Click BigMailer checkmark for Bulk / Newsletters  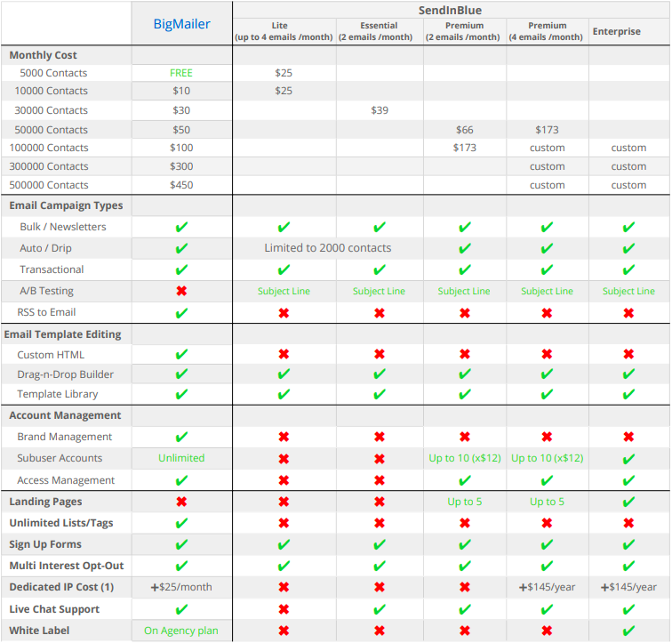tap(181, 227)
